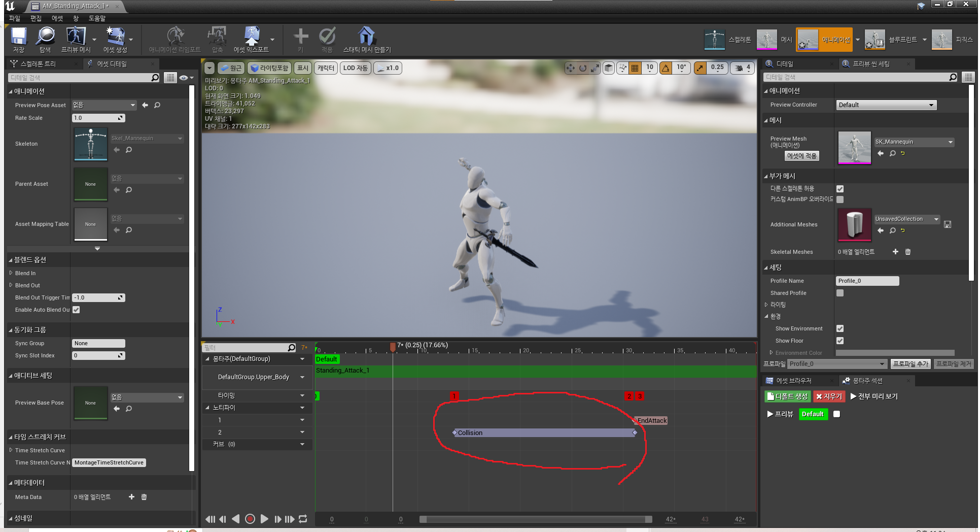Open the 라이팅포함 view mode button
This screenshot has height=532, width=980.
click(x=269, y=68)
